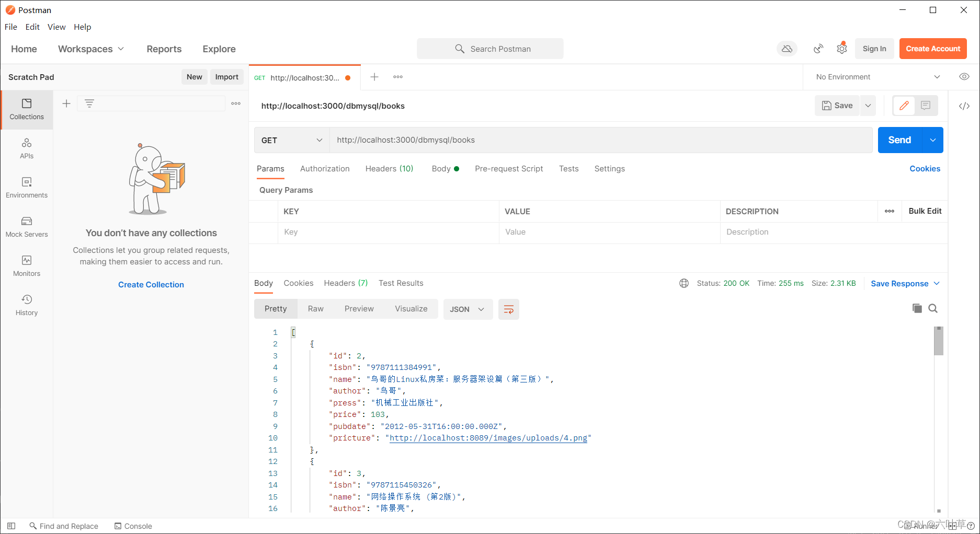The image size is (980, 534).
Task: Click the code snippet icon
Action: click(964, 106)
